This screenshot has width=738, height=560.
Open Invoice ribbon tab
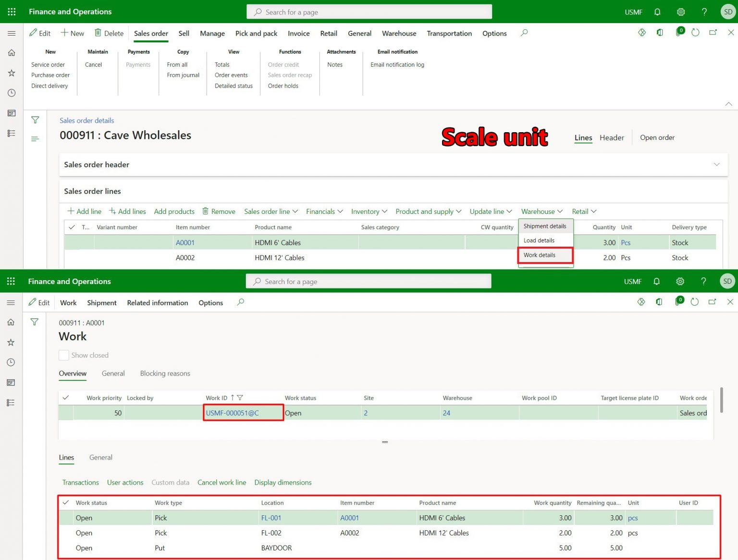pos(298,33)
